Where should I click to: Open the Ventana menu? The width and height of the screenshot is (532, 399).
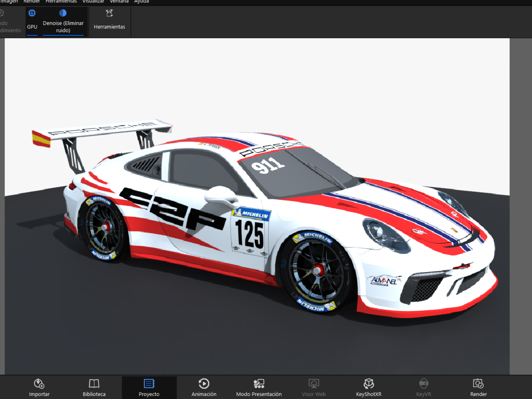tap(119, 2)
